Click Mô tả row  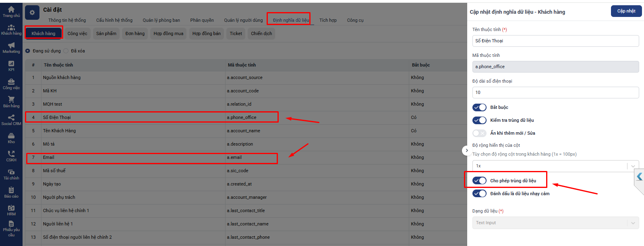click(246, 144)
